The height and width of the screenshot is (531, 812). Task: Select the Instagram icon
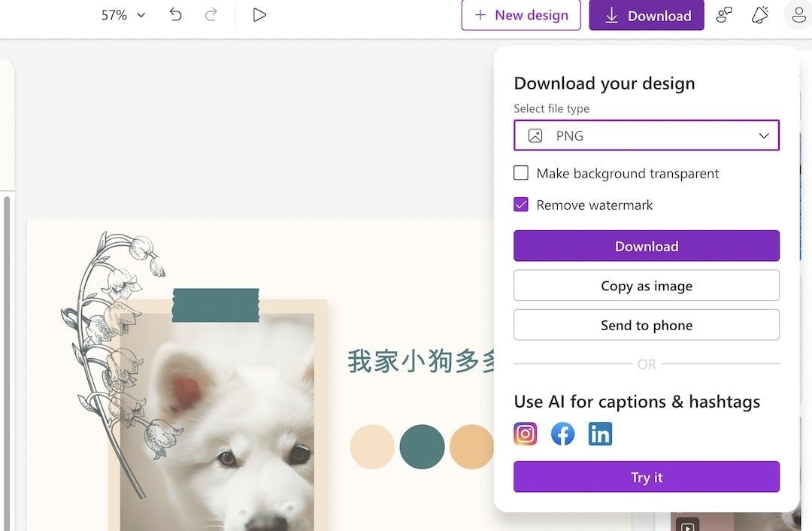(526, 434)
